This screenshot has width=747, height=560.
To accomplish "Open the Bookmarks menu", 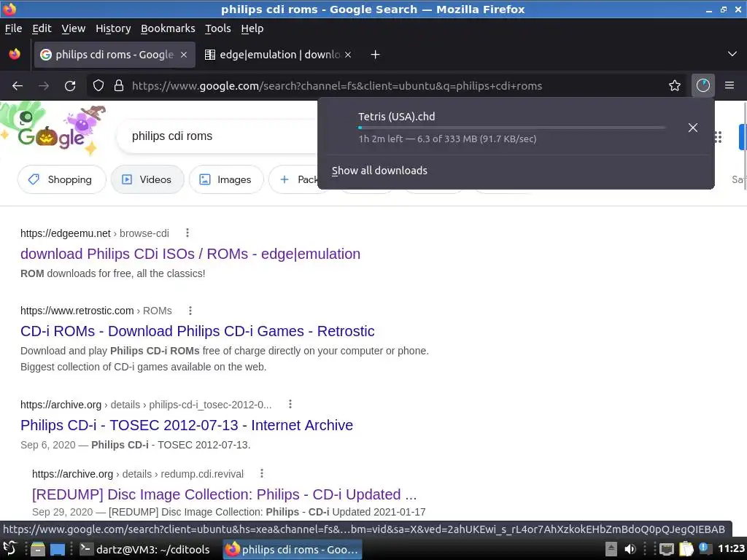I will [x=168, y=28].
